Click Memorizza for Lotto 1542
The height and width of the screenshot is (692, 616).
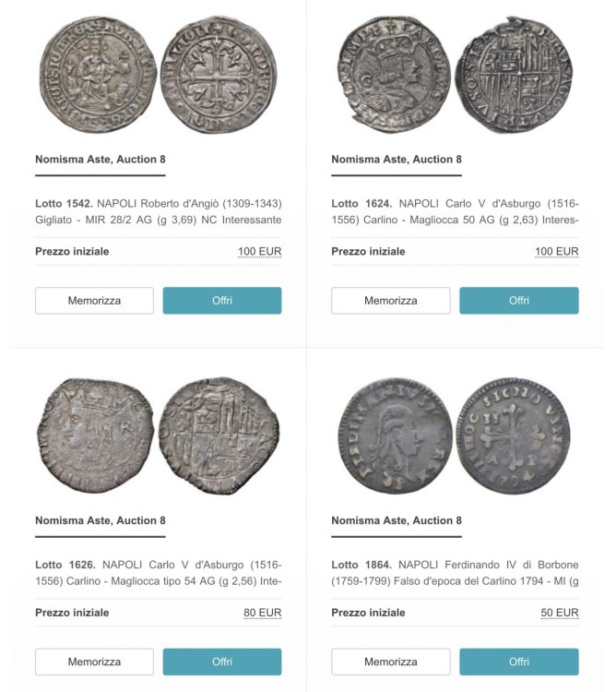click(x=94, y=301)
